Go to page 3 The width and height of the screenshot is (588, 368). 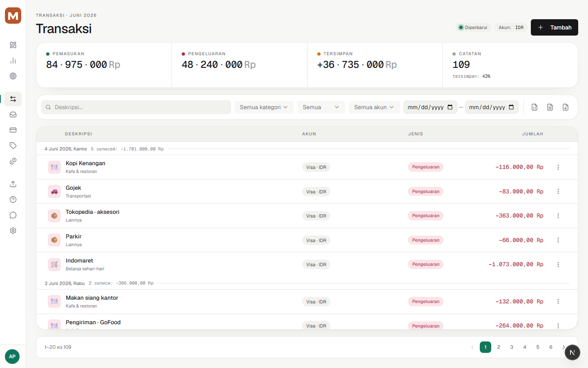512,347
